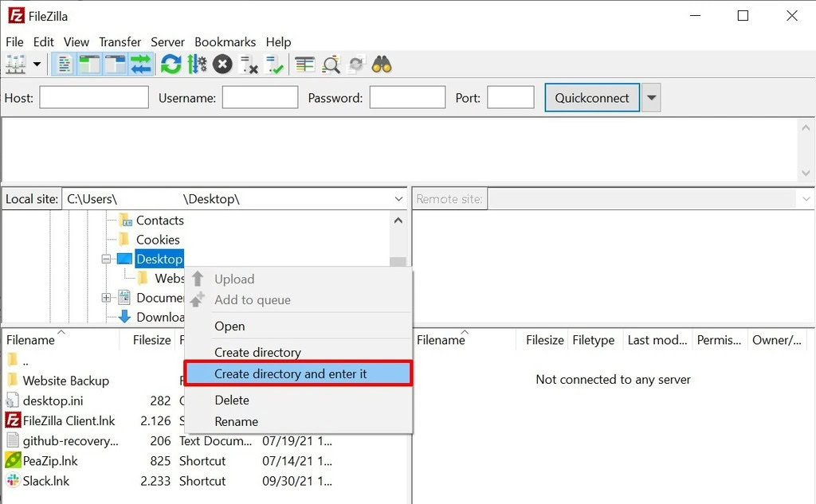Expand the Documents tree node
The height and width of the screenshot is (504, 816).
(107, 297)
